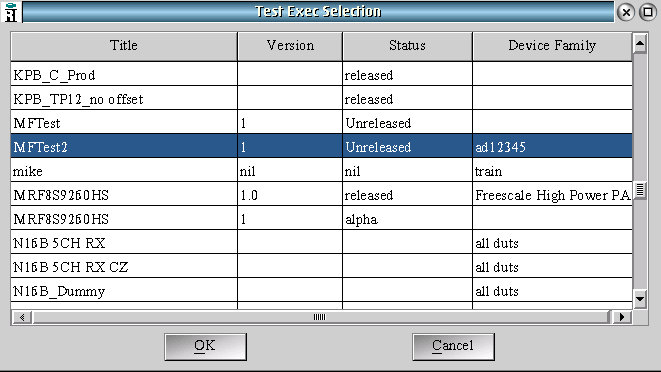This screenshot has width=661, height=372.
Task: Click the horizontal scrollbar thumb
Action: pyautogui.click(x=320, y=317)
